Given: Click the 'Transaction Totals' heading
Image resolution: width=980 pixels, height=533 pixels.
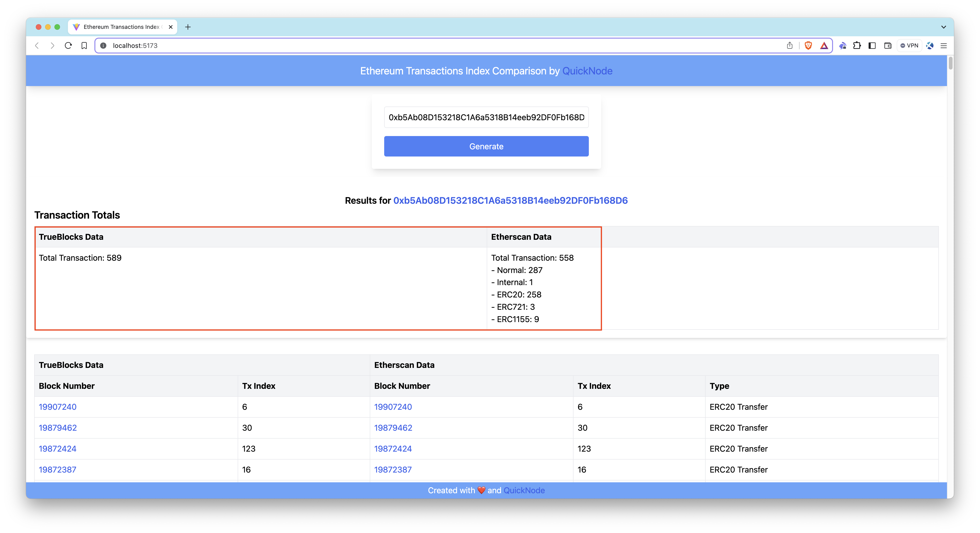Looking at the screenshot, I should [x=77, y=215].
